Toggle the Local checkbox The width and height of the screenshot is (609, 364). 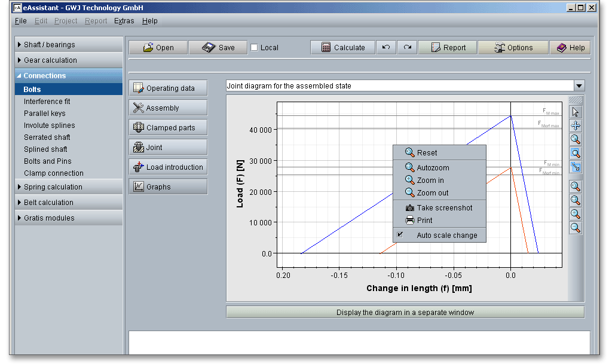pyautogui.click(x=254, y=48)
